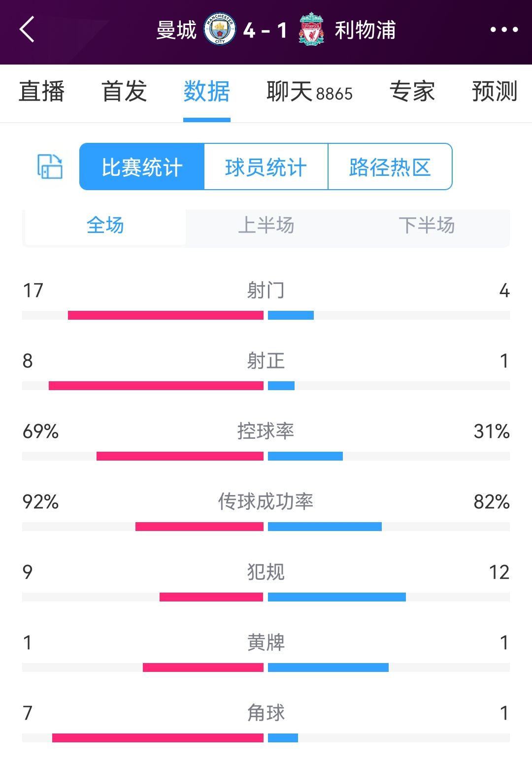
Task: Show 全场 full match stats
Action: click(105, 226)
